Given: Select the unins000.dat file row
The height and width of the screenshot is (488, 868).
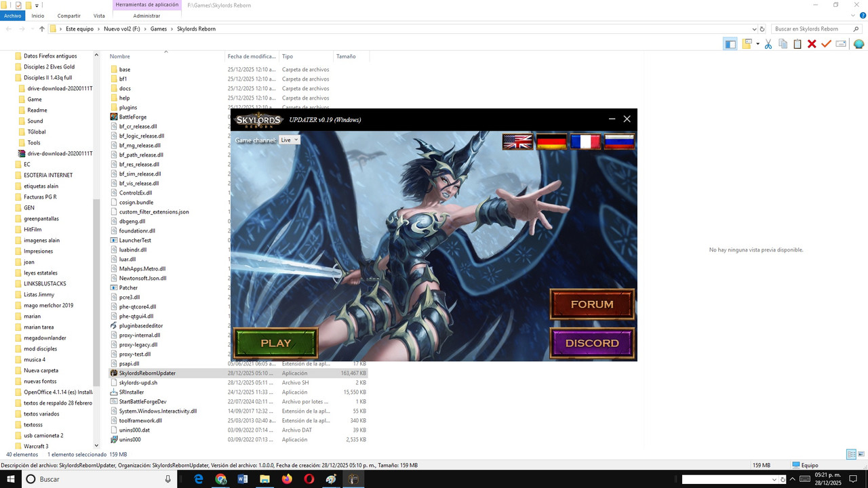Looking at the screenshot, I should (237, 430).
